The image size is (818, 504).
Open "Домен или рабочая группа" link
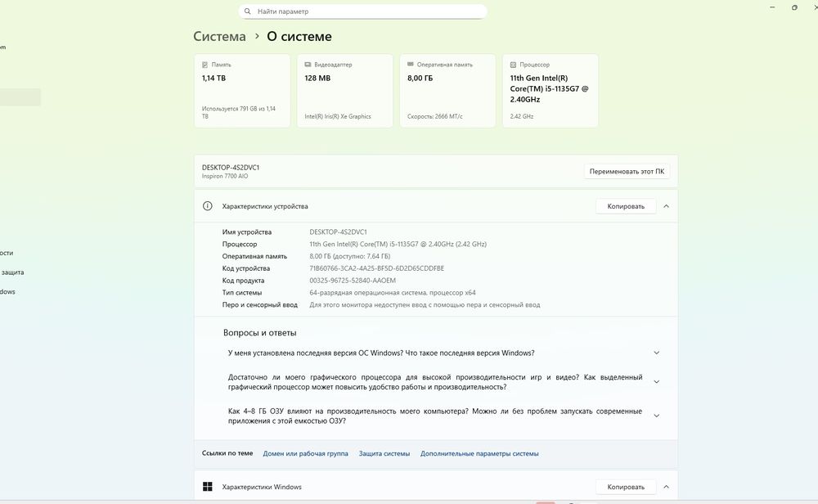coord(305,453)
